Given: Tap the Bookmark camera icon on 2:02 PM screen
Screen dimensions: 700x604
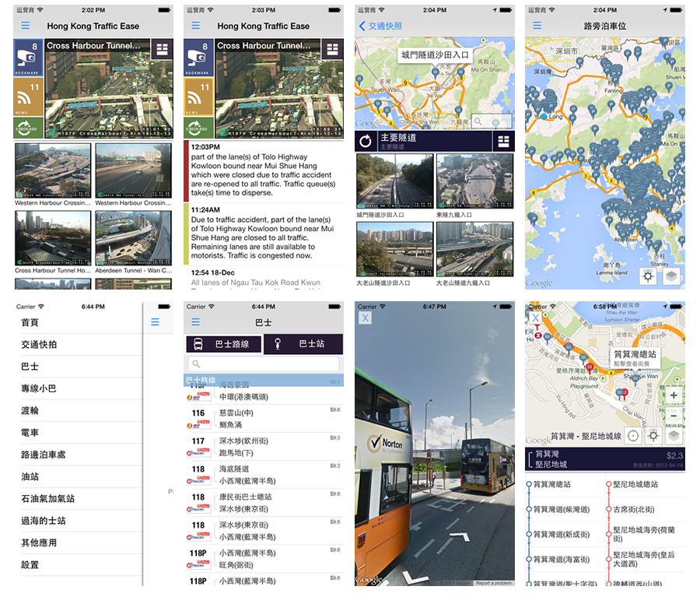Looking at the screenshot, I should [x=29, y=58].
